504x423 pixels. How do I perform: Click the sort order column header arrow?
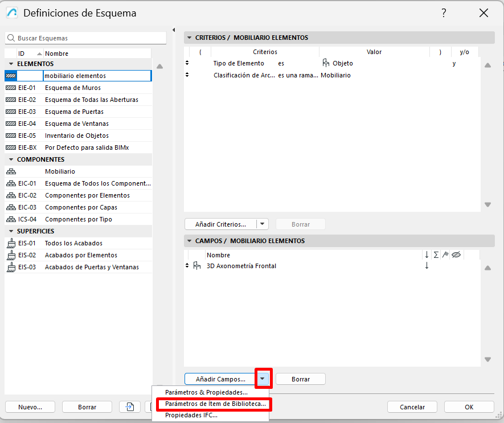[427, 255]
